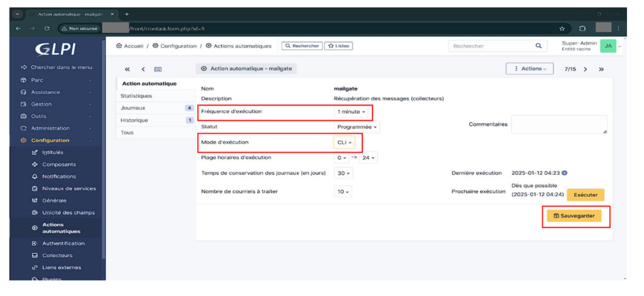Click the search magnifier icon
Image resolution: width=644 pixels, height=296 pixels.
pyautogui.click(x=538, y=46)
